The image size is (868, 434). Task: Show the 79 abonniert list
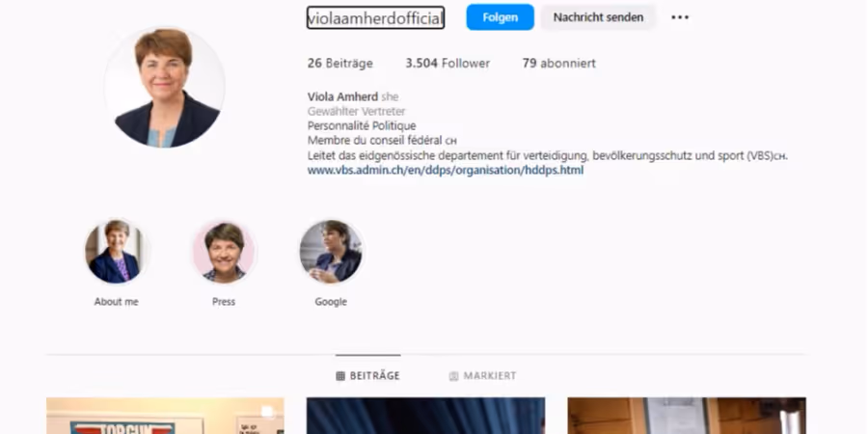coord(559,63)
